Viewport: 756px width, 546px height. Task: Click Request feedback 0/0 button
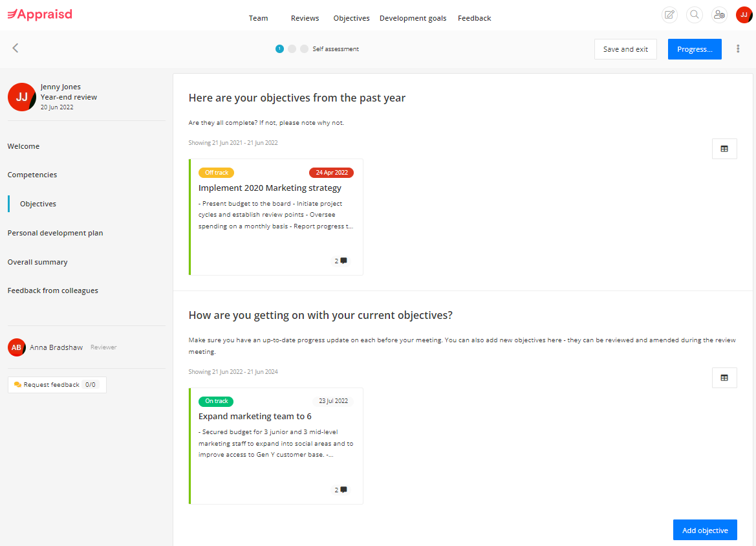pyautogui.click(x=57, y=384)
